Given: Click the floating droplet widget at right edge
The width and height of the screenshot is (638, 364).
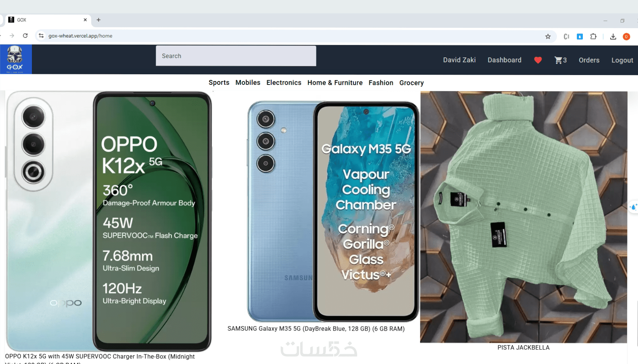Looking at the screenshot, I should tap(633, 207).
